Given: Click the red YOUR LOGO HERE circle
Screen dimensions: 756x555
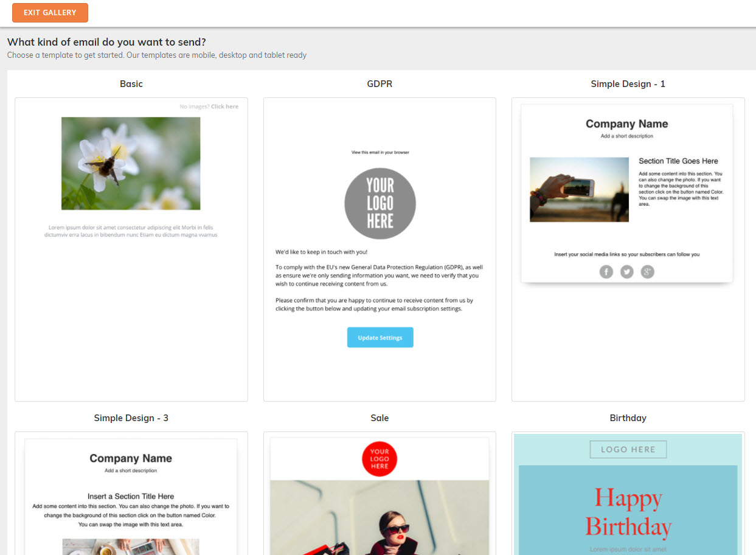Looking at the screenshot, I should pos(380,459).
